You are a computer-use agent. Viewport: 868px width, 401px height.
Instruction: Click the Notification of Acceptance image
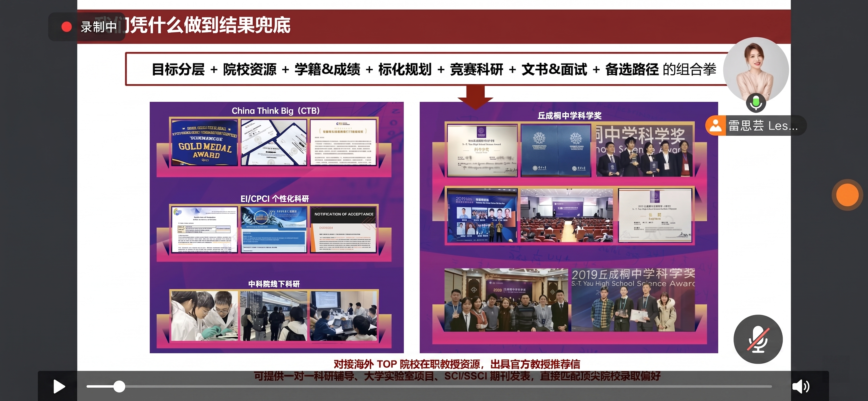coord(343,230)
